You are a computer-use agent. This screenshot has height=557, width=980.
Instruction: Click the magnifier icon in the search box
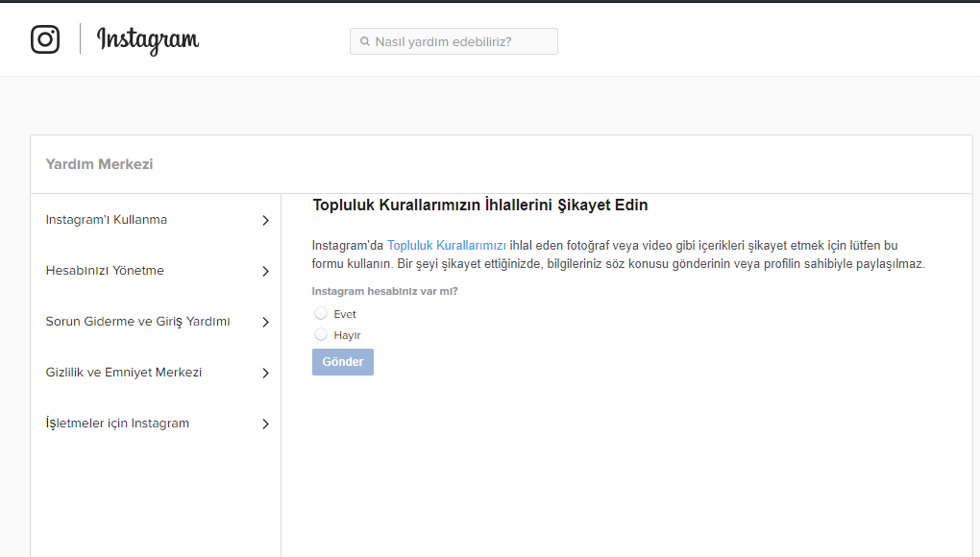365,42
